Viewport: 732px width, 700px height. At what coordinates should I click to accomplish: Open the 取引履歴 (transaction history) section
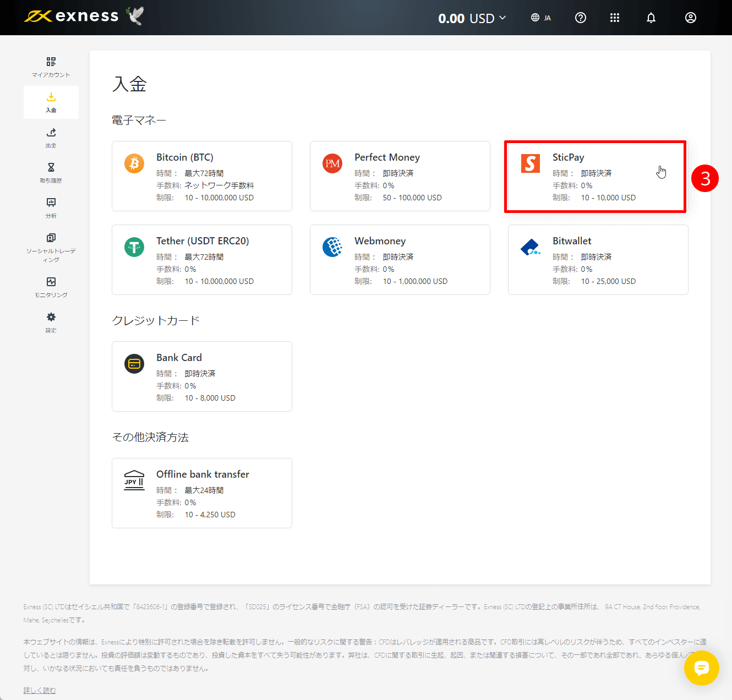(51, 172)
